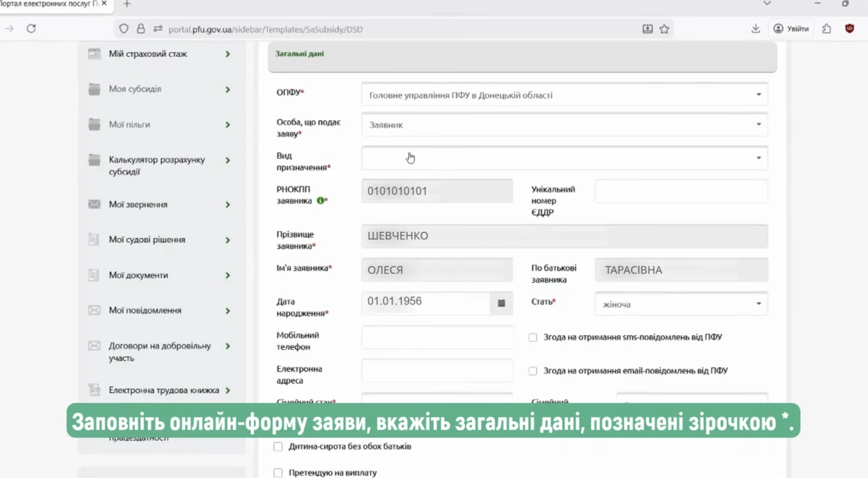Click the shield icon in address bar

pos(123,29)
